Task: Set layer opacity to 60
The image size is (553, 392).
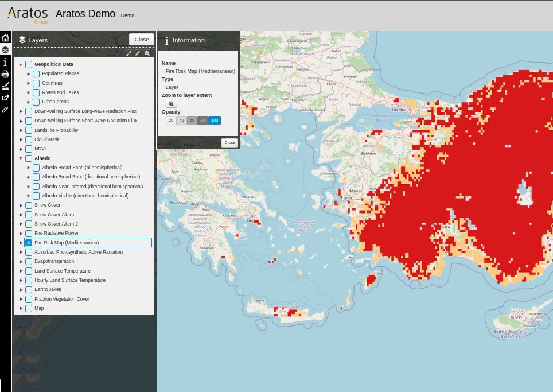Action: [192, 121]
